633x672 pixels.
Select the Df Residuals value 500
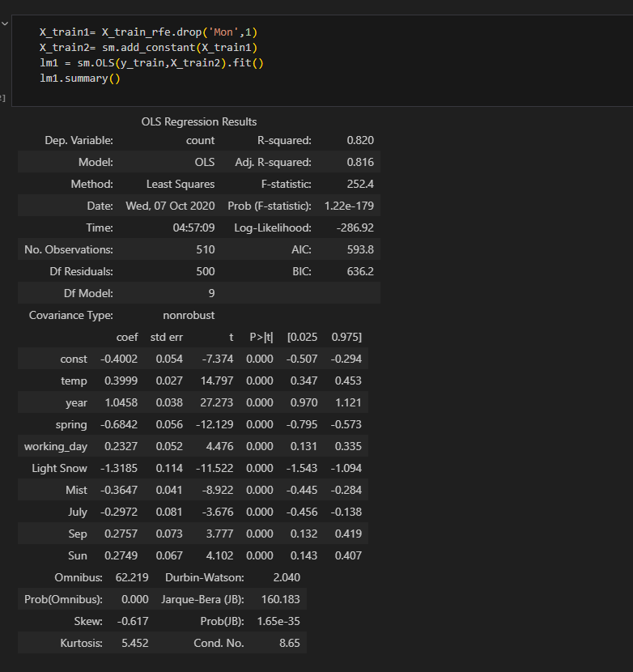(206, 271)
